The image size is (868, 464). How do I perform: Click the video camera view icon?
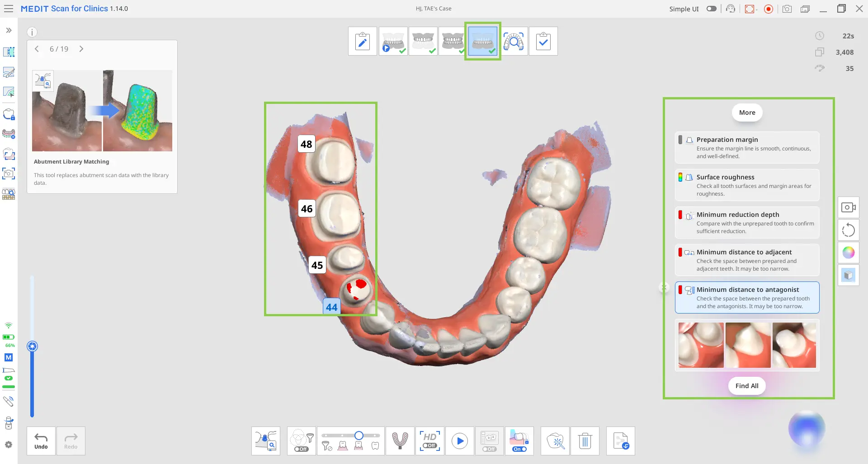tap(849, 207)
